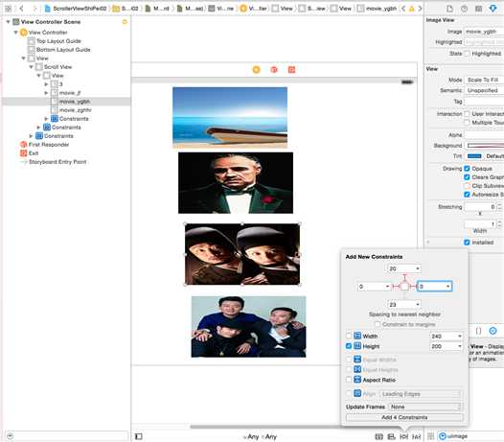
Task: Enable the Width constraint checkbox
Action: pyautogui.click(x=349, y=336)
